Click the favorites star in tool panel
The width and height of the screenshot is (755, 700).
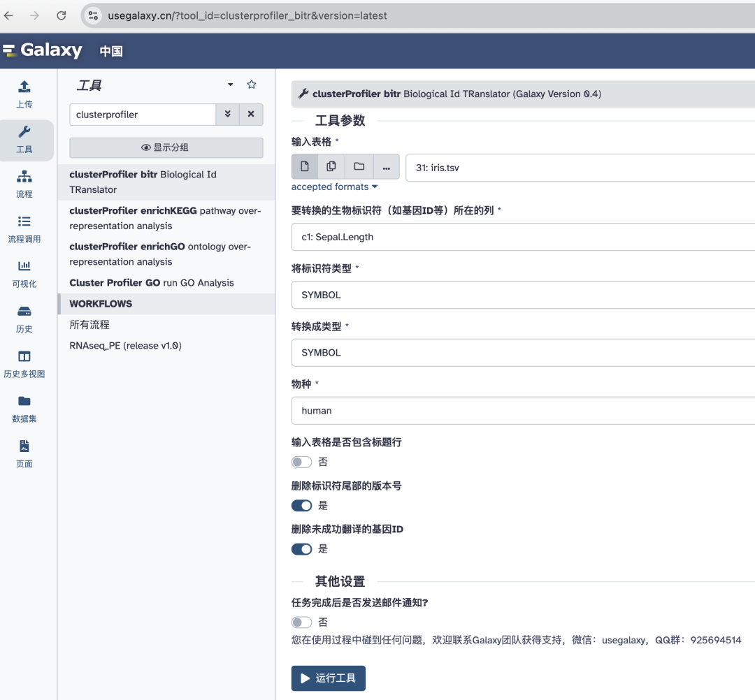[252, 85]
